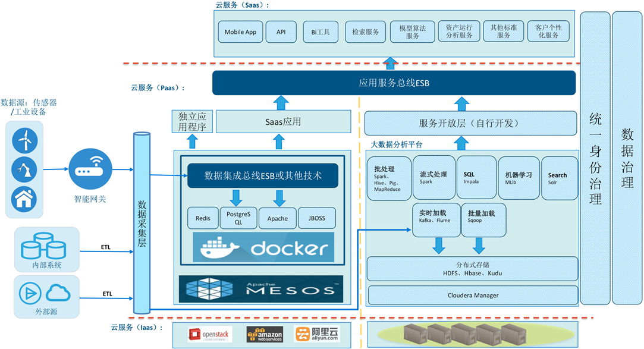Click the 应用服务总线ESB bar
The image size is (644, 349).
pyautogui.click(x=394, y=83)
